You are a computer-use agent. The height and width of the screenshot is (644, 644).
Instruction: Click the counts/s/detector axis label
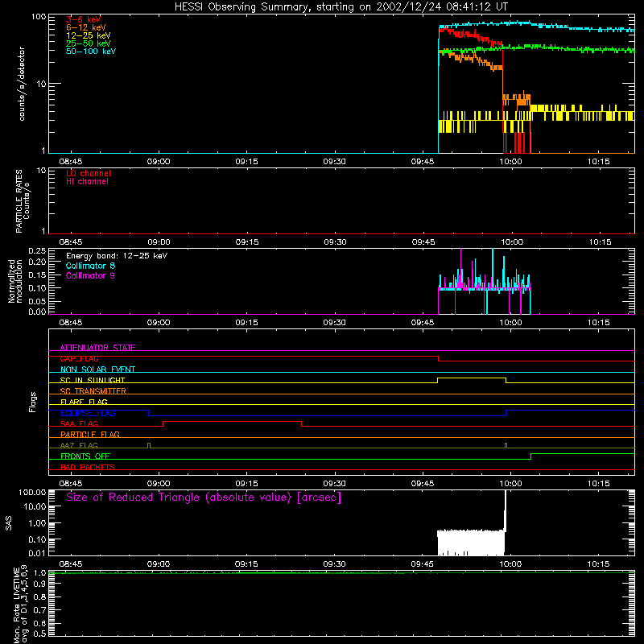(22, 84)
